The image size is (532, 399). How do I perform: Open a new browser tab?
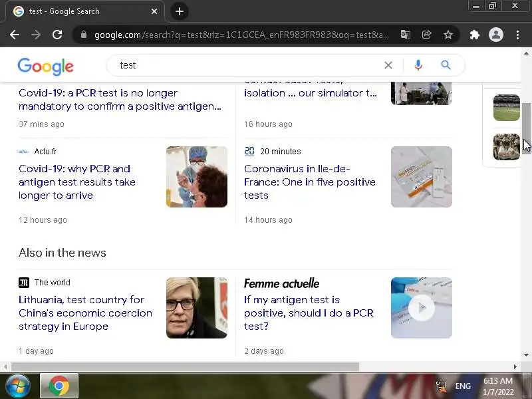(180, 11)
